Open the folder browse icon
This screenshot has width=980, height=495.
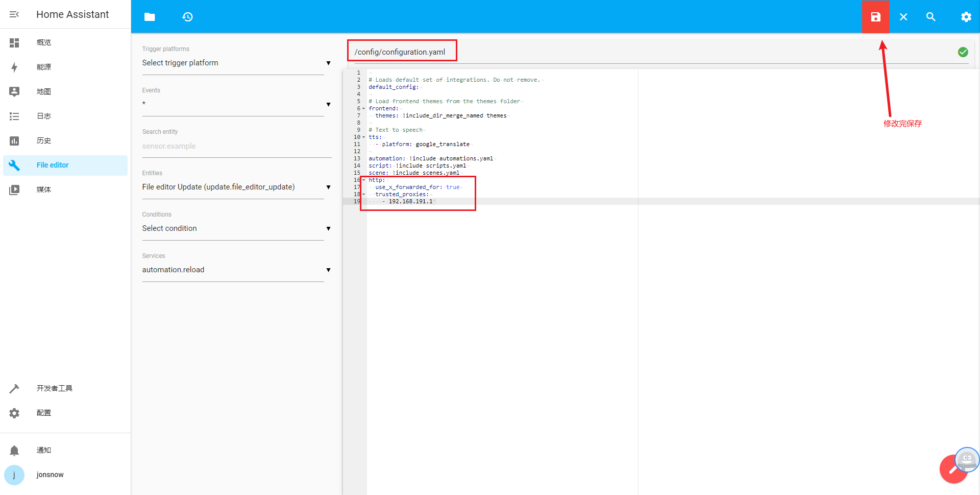coord(150,17)
